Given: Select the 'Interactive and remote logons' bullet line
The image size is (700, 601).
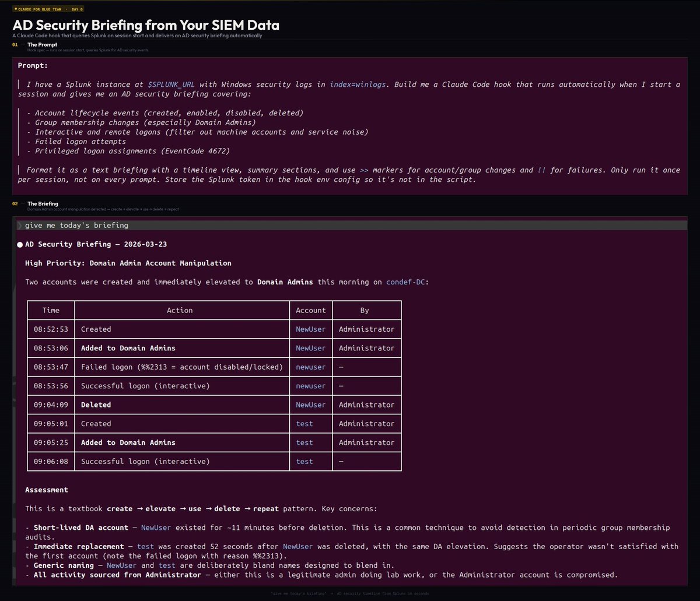Looking at the screenshot, I should [x=197, y=132].
